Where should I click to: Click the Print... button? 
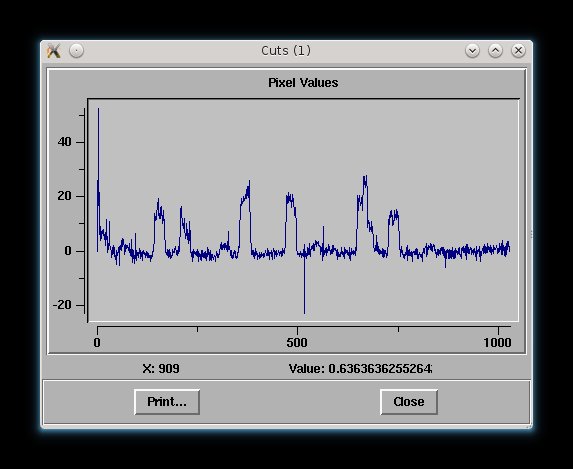(167, 402)
